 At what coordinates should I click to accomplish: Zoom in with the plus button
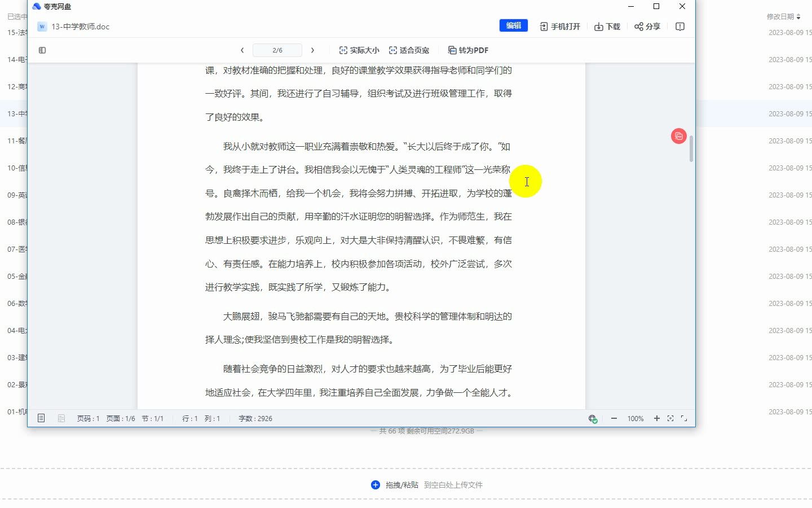point(656,418)
